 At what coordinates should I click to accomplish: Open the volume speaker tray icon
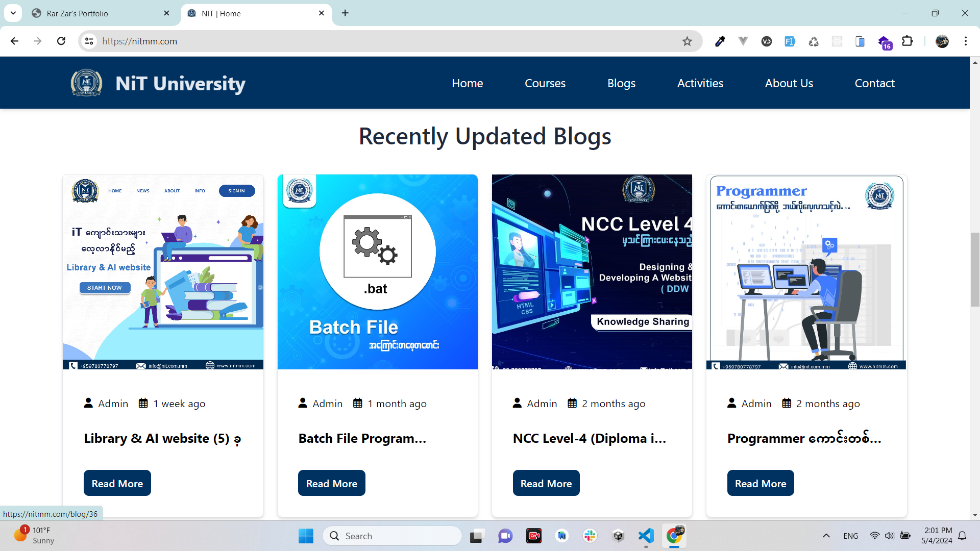(x=890, y=536)
